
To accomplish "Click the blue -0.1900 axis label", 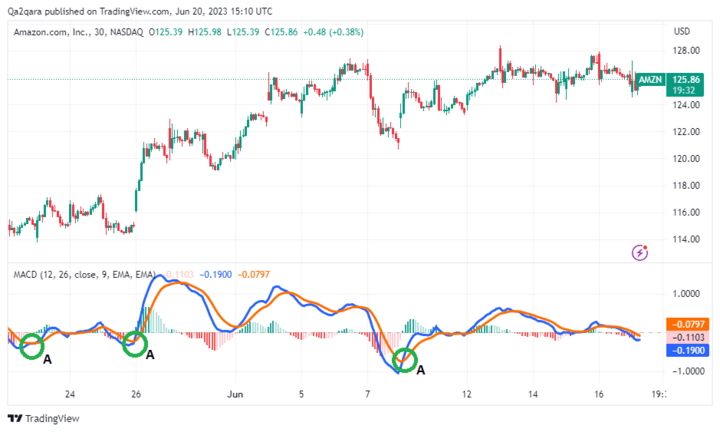I will pos(688,350).
